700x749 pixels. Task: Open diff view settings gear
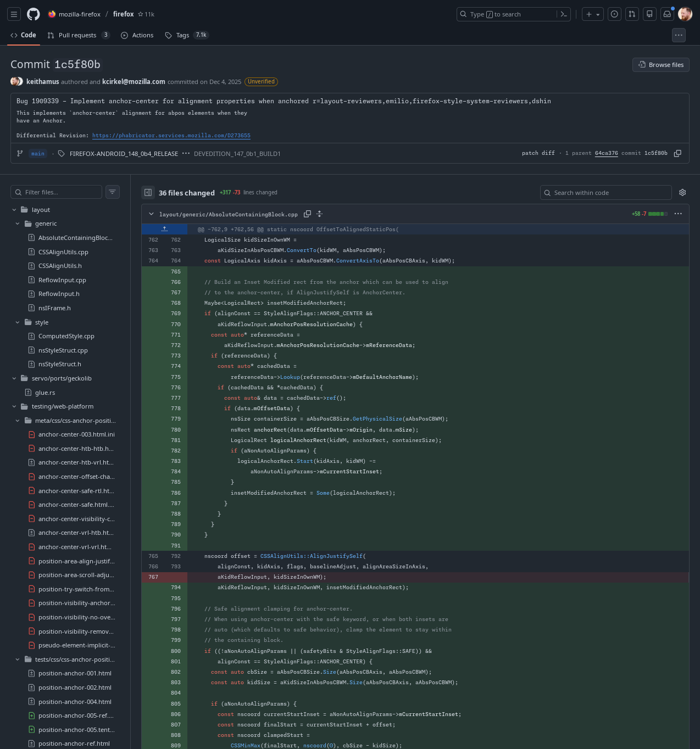tap(682, 193)
